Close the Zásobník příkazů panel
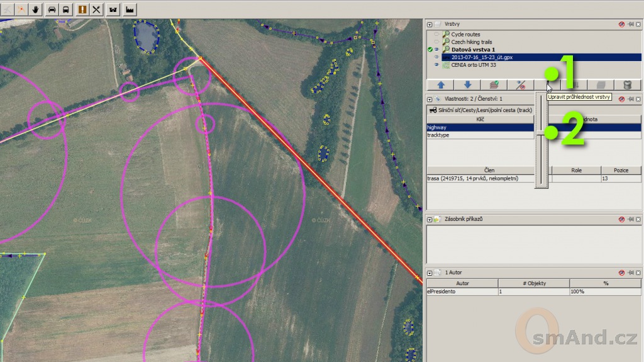This screenshot has height=362, width=644. pyautogui.click(x=638, y=219)
